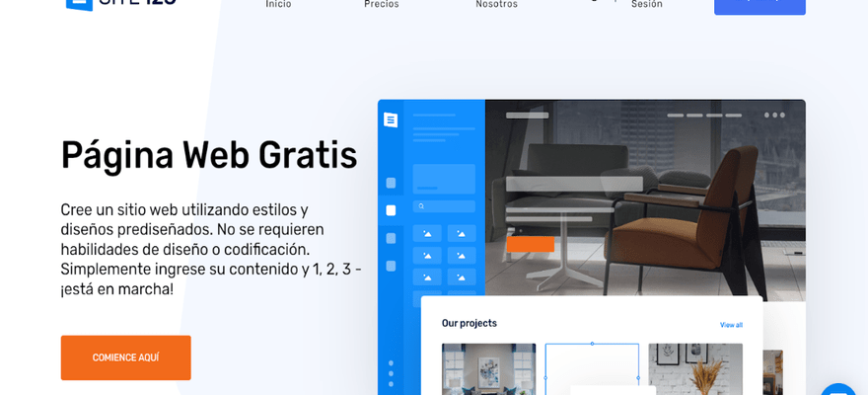
Task: Click the paragraph starting 'Cree un sitio web'
Action: pyautogui.click(x=211, y=249)
